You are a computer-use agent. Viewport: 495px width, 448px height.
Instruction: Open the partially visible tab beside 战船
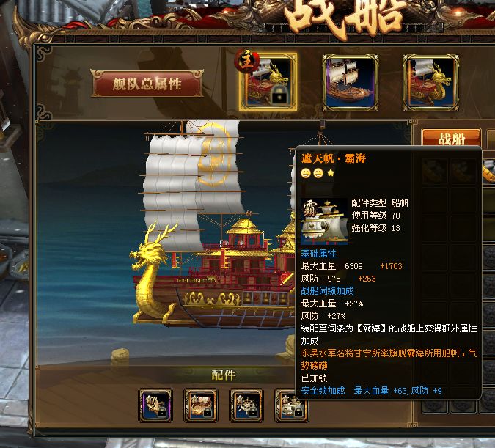[491, 138]
